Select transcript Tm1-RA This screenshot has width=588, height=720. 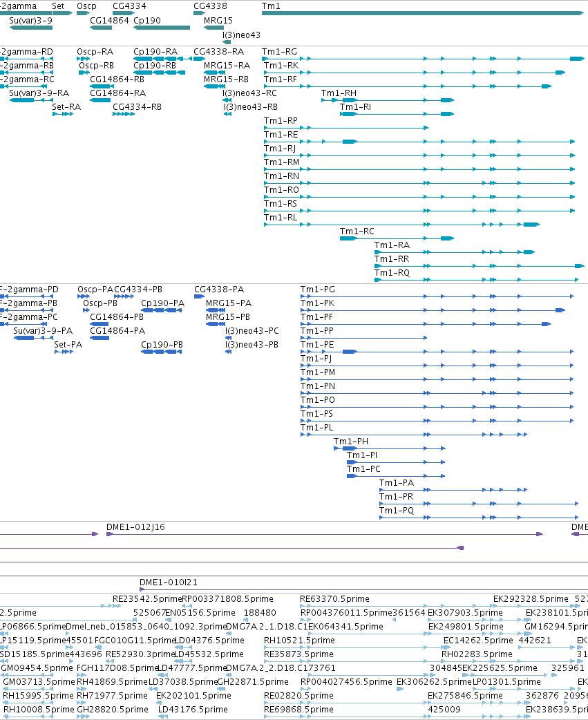(x=392, y=245)
